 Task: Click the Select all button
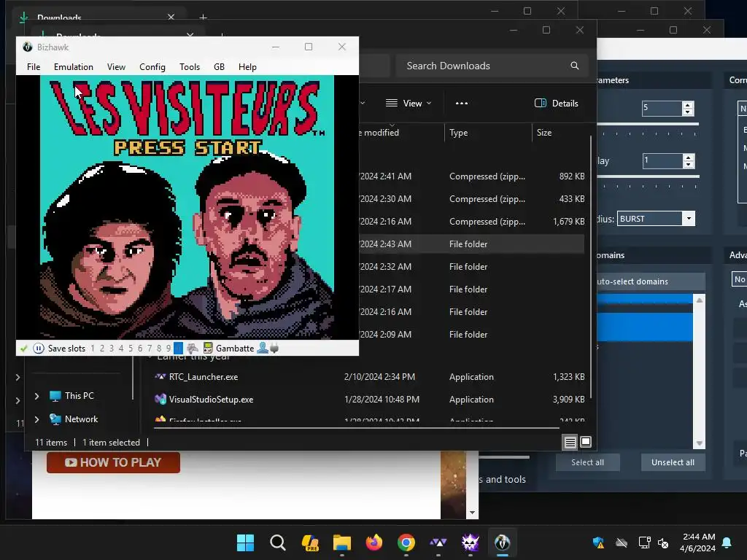(587, 462)
